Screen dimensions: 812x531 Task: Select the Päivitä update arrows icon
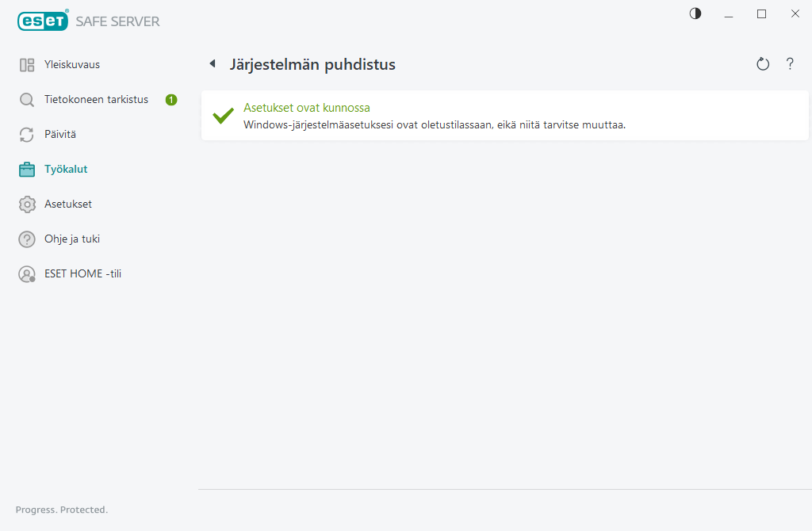coord(26,134)
